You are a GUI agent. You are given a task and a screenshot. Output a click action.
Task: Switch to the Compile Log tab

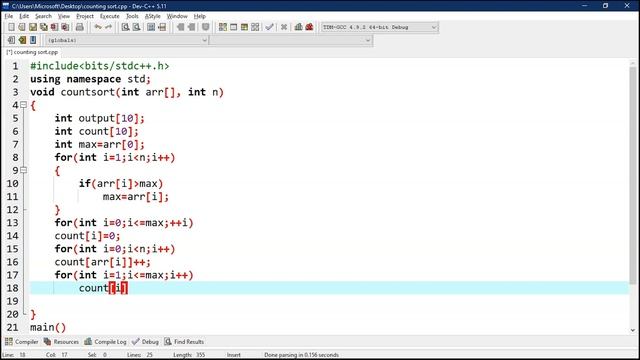[x=106, y=342]
